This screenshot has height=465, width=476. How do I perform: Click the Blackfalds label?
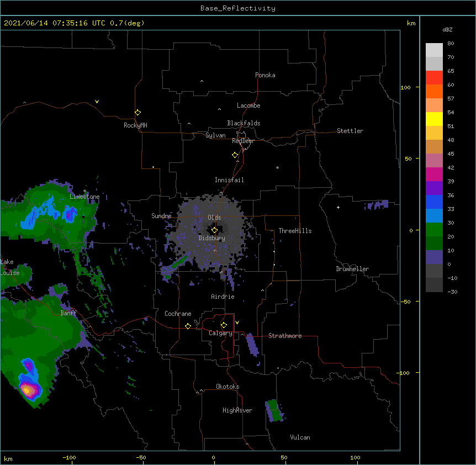tap(244, 123)
